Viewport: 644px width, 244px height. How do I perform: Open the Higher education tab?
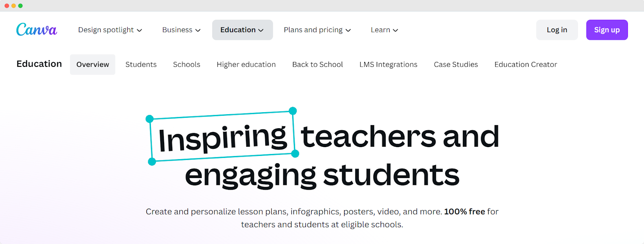click(246, 64)
